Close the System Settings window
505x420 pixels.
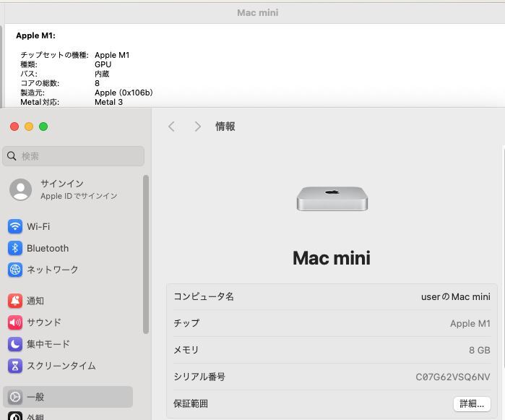pyautogui.click(x=14, y=127)
